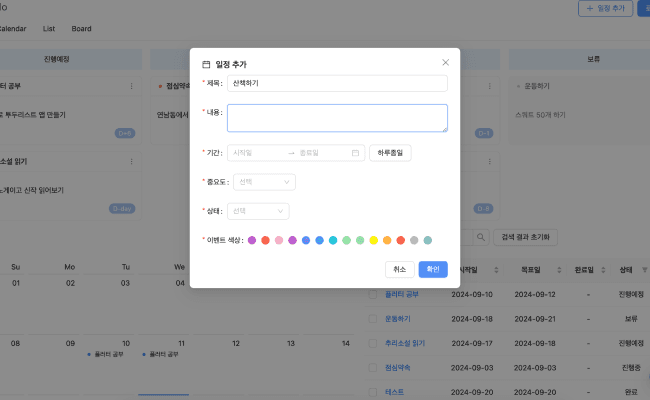Tick the checkbox for 점심약속 row
Viewport: 650px width, 400px height.
point(373,368)
